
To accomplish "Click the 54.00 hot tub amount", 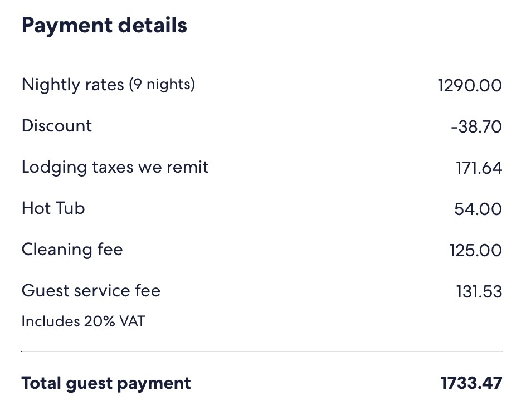I will click(x=478, y=209).
